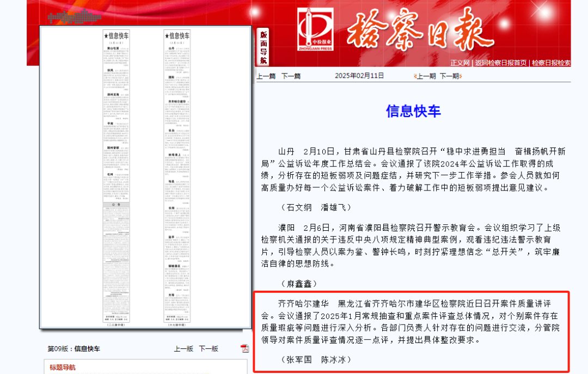
Task: Open the PDF version icon
Action: (244, 348)
